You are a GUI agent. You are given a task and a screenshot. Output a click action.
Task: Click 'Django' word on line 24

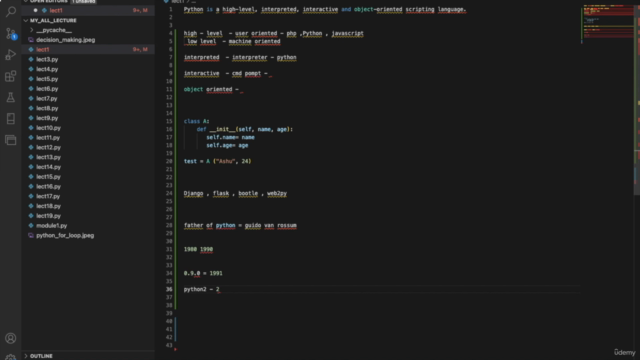193,193
